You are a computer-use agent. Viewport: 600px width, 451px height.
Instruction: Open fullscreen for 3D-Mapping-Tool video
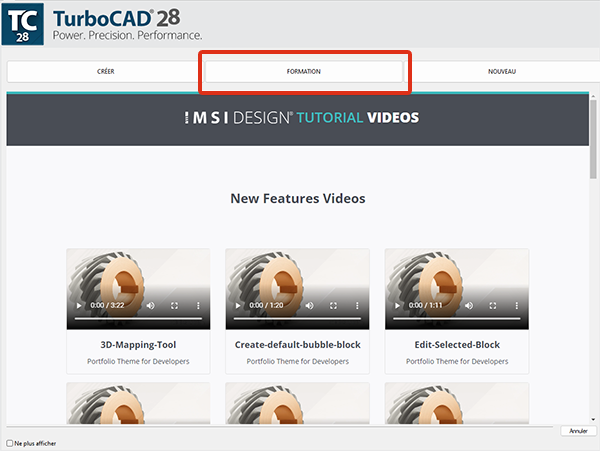pyautogui.click(x=174, y=305)
